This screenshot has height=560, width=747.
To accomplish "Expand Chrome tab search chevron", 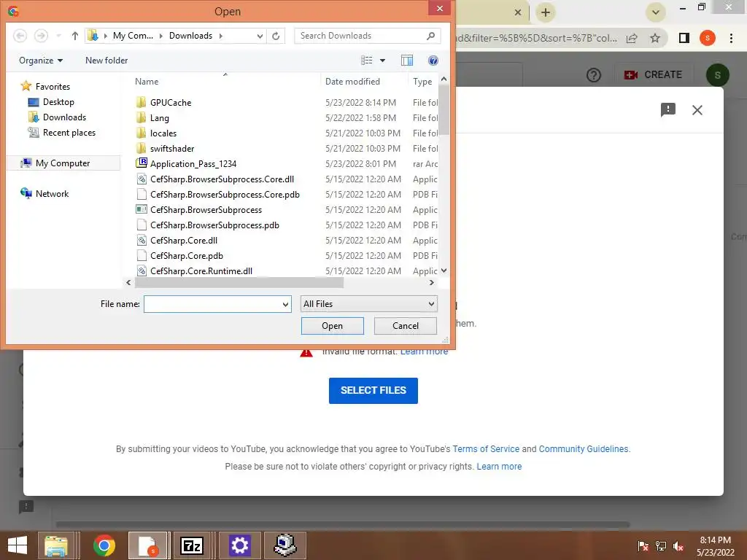I will coord(656,12).
